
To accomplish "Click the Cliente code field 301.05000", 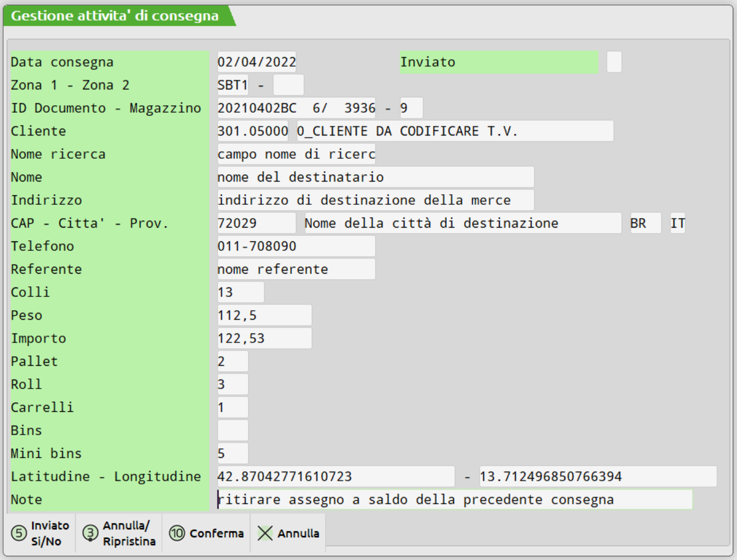I will pos(253,131).
